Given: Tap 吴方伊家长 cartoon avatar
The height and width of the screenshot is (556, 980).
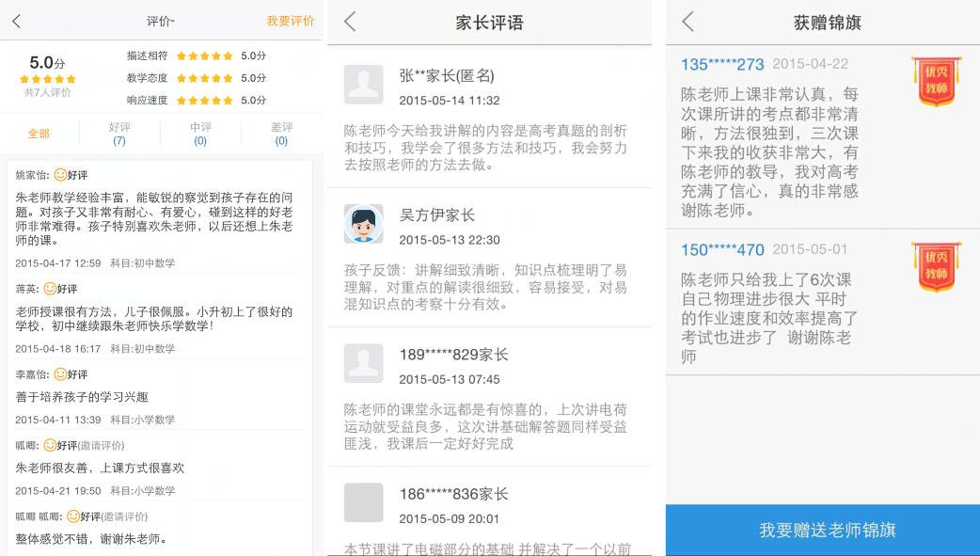Looking at the screenshot, I should pos(363,224).
